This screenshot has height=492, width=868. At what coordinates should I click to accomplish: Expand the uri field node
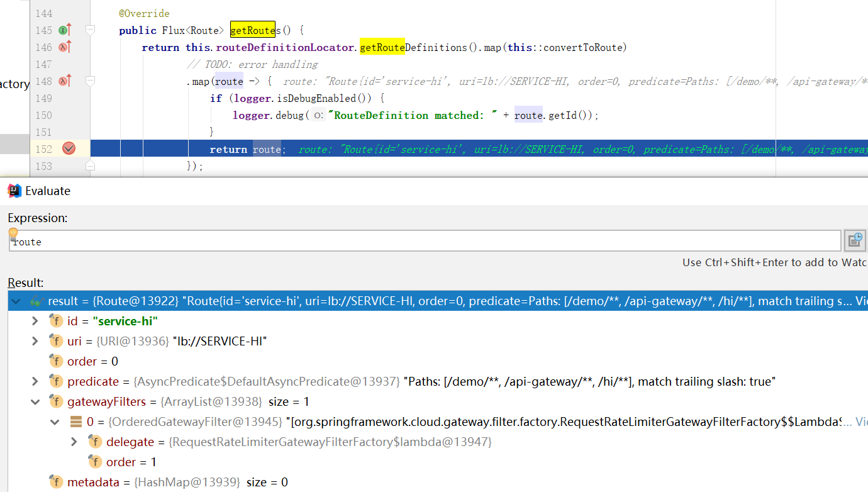tap(35, 342)
